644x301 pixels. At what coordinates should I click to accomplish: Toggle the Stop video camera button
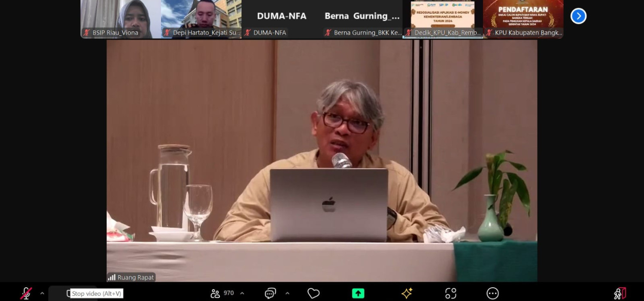click(68, 293)
